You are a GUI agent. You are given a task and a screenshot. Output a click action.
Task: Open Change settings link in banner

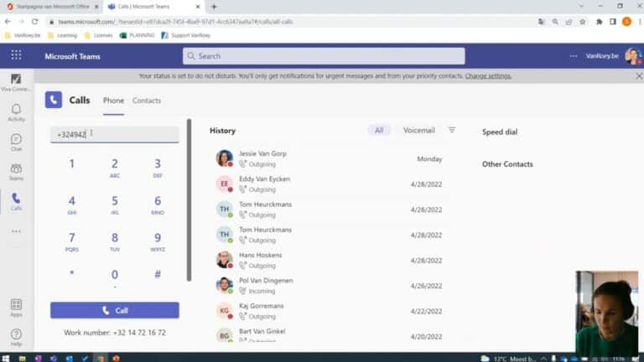pyautogui.click(x=488, y=76)
